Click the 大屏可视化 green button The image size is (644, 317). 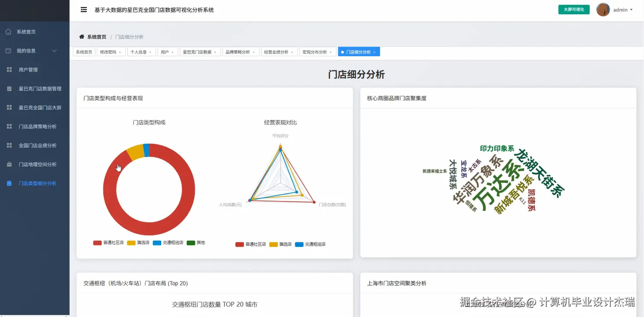click(574, 9)
